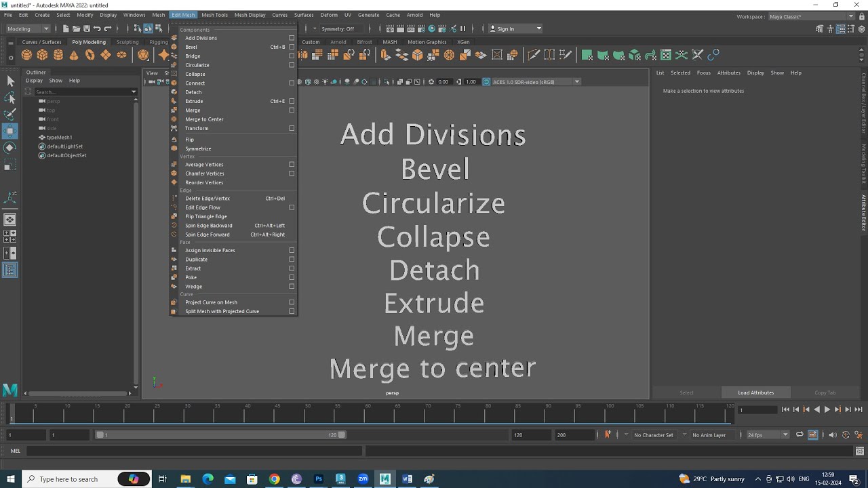Activate the Move tool in the toolbox
868x488 pixels.
point(10,131)
